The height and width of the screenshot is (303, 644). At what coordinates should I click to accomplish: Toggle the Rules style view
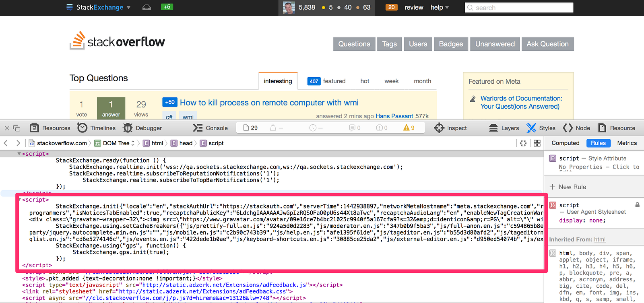(x=598, y=143)
